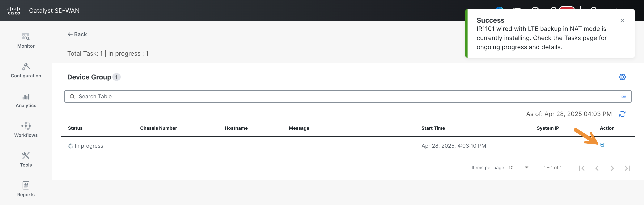Click the Search Table input field
The image size is (644, 205).
point(348,97)
